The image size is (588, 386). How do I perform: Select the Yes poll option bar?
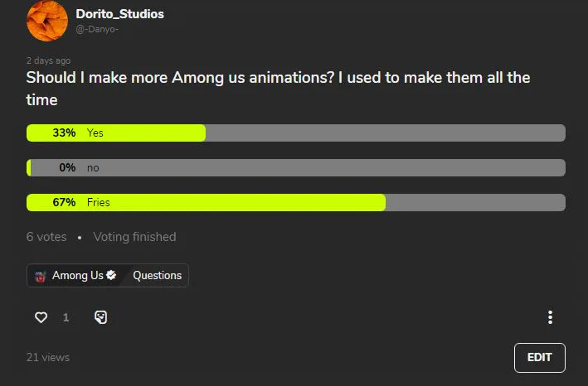pos(296,133)
